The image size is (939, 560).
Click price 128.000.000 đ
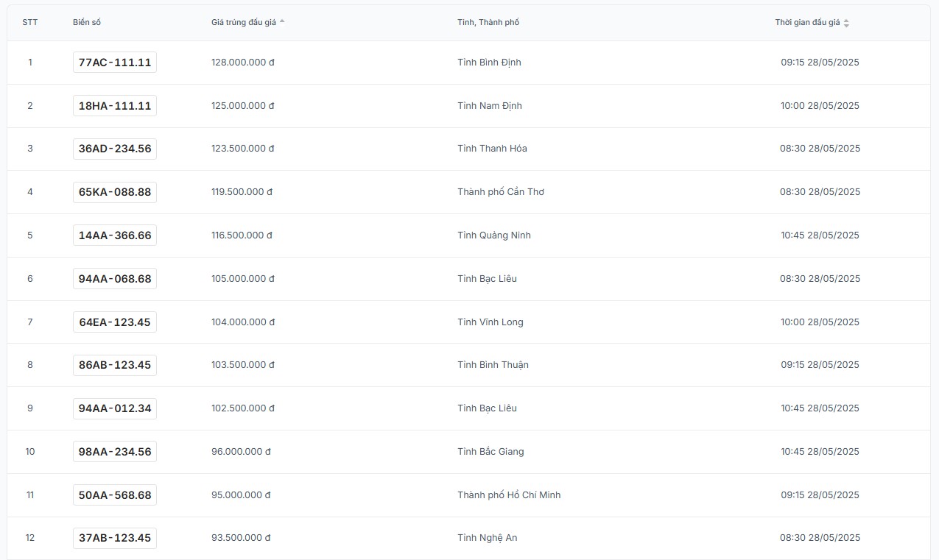(x=243, y=63)
